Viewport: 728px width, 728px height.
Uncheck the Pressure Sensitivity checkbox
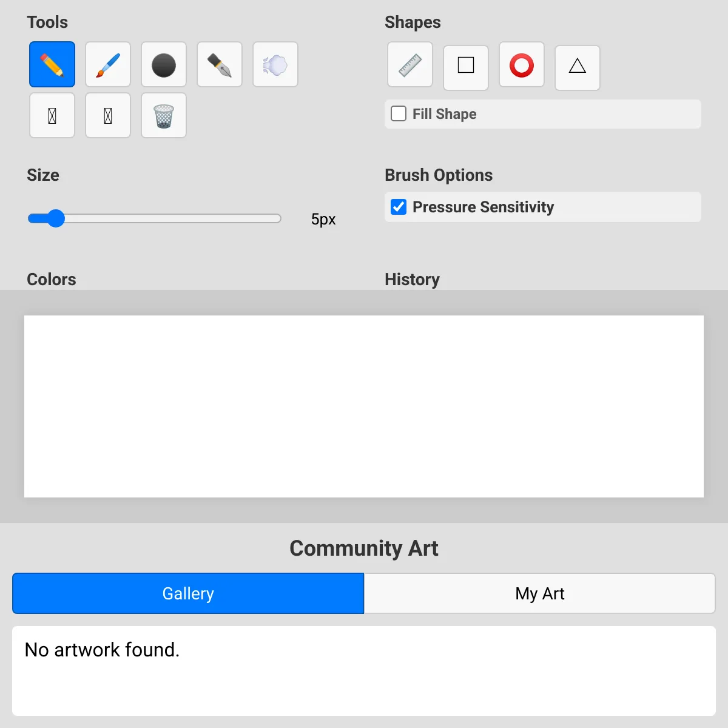(x=399, y=207)
